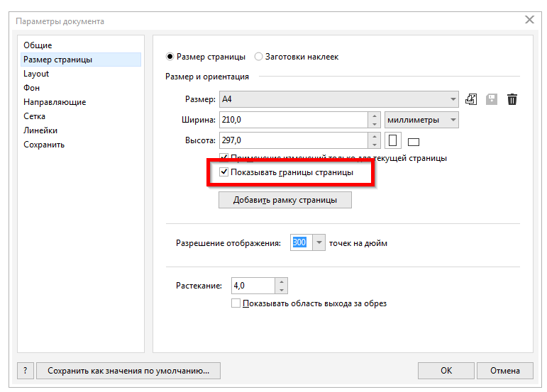547x392 pixels.
Task: Open the Фон settings section
Action: click(x=31, y=88)
